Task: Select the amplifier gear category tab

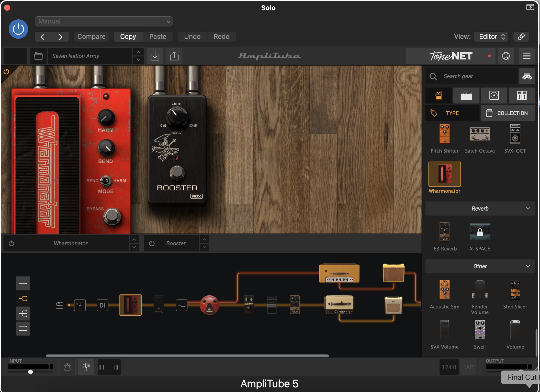Action: click(x=466, y=95)
